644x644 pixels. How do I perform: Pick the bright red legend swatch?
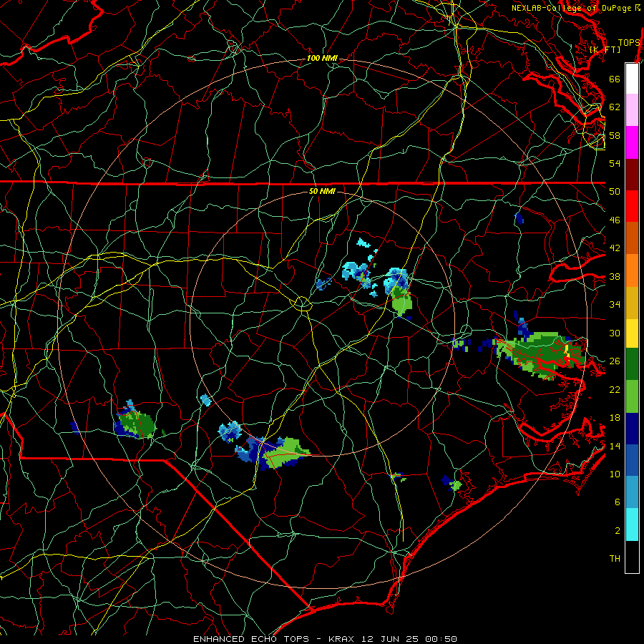632,206
